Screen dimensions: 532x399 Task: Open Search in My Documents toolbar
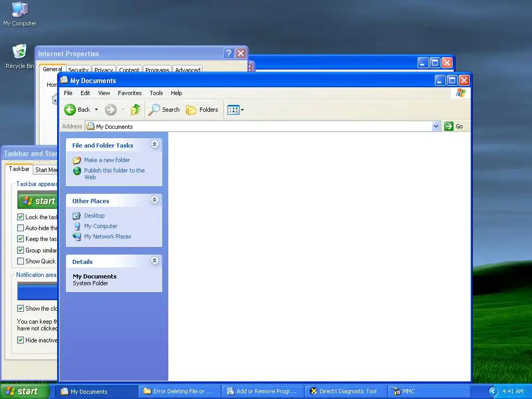pyautogui.click(x=164, y=110)
